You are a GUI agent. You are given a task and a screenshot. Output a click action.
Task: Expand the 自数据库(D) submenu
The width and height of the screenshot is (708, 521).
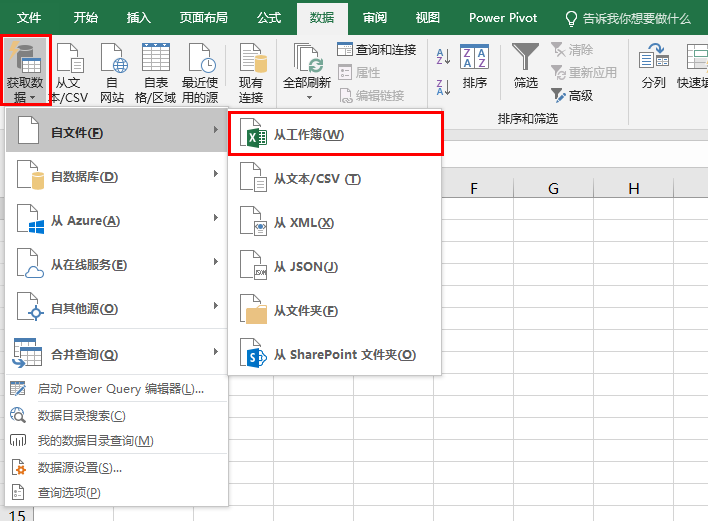pyautogui.click(x=116, y=174)
